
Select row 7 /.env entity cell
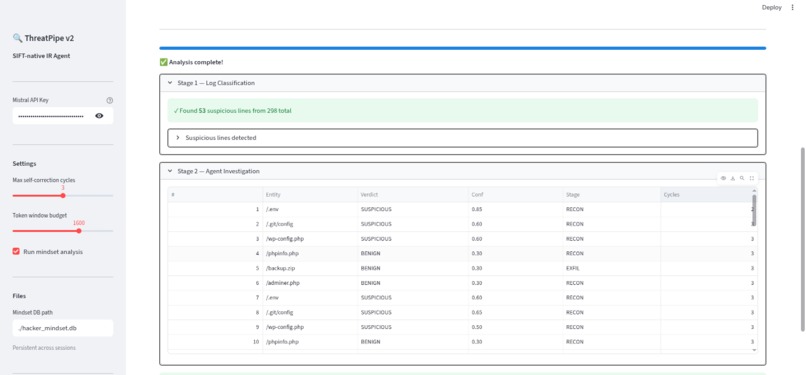point(310,297)
